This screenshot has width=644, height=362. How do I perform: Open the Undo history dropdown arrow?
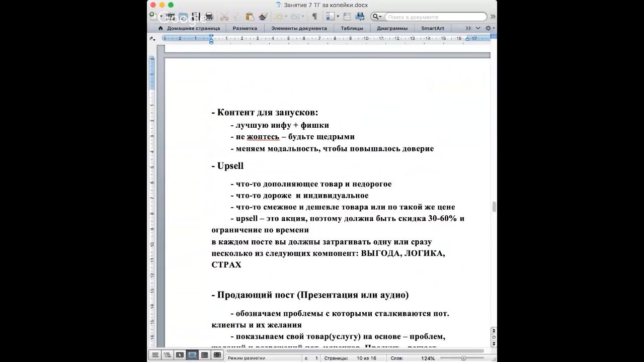point(286,17)
